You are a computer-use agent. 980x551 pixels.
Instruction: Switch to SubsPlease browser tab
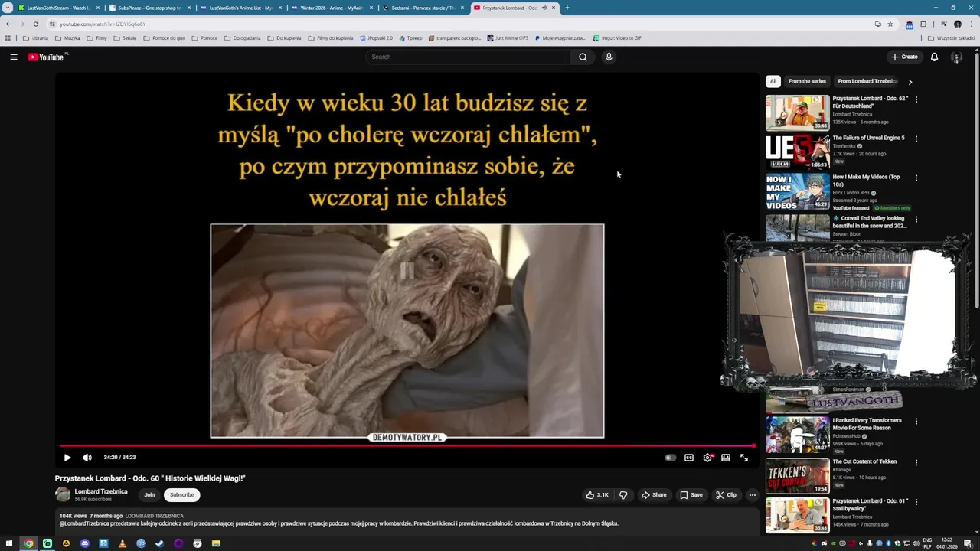150,8
